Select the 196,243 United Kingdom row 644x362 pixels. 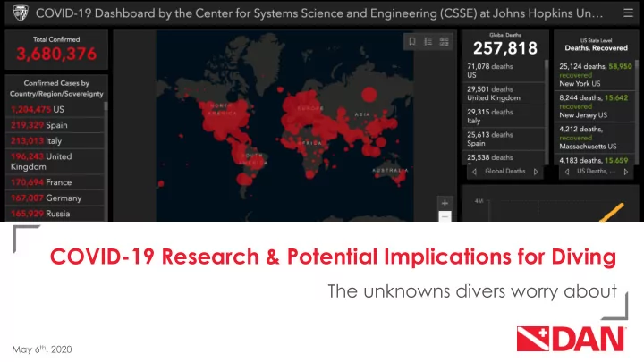[x=55, y=161]
